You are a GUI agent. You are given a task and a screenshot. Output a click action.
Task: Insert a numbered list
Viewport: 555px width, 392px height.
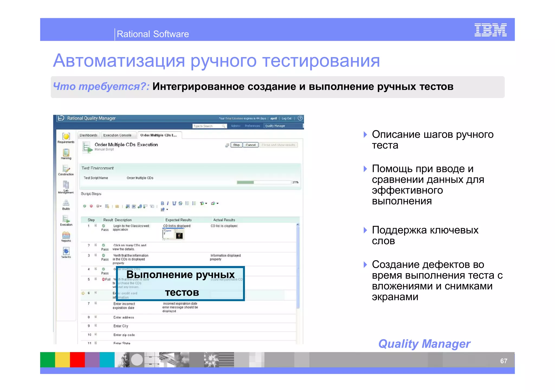click(187, 203)
